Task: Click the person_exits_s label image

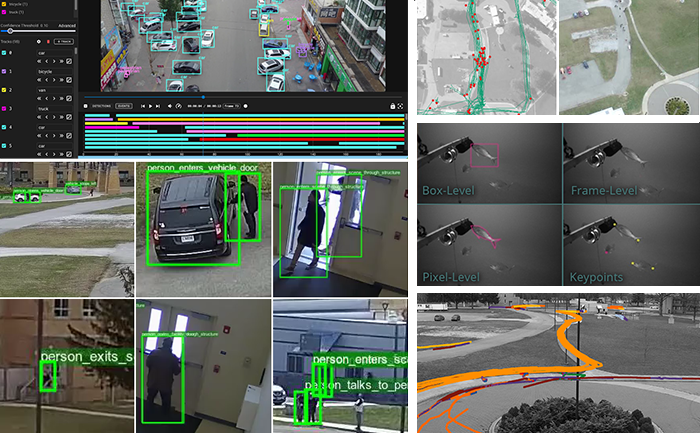Action: tap(67, 366)
